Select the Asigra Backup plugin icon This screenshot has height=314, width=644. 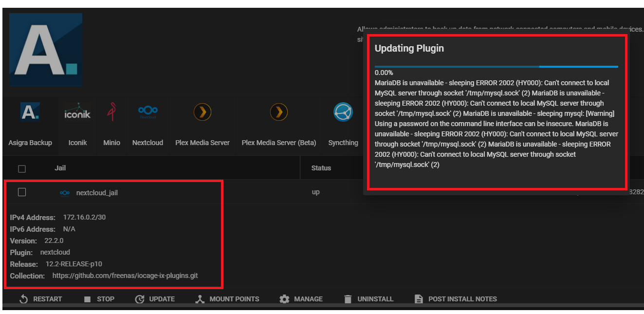[30, 112]
